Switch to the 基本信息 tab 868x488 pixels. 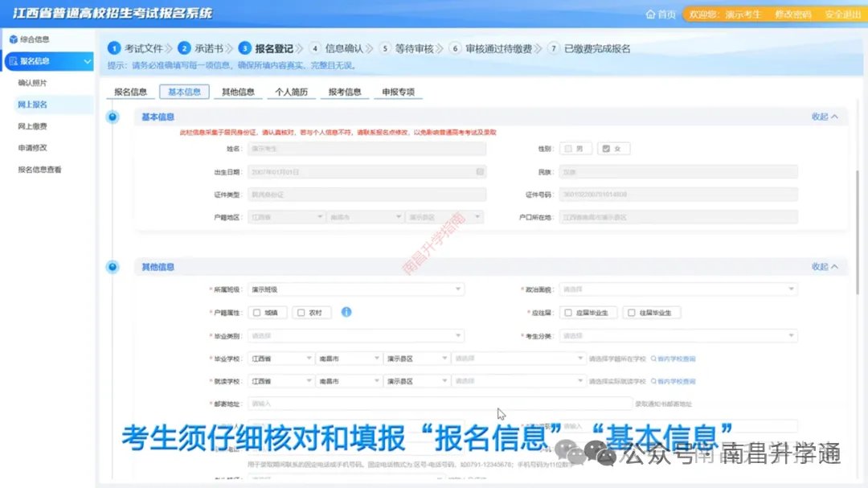click(184, 92)
